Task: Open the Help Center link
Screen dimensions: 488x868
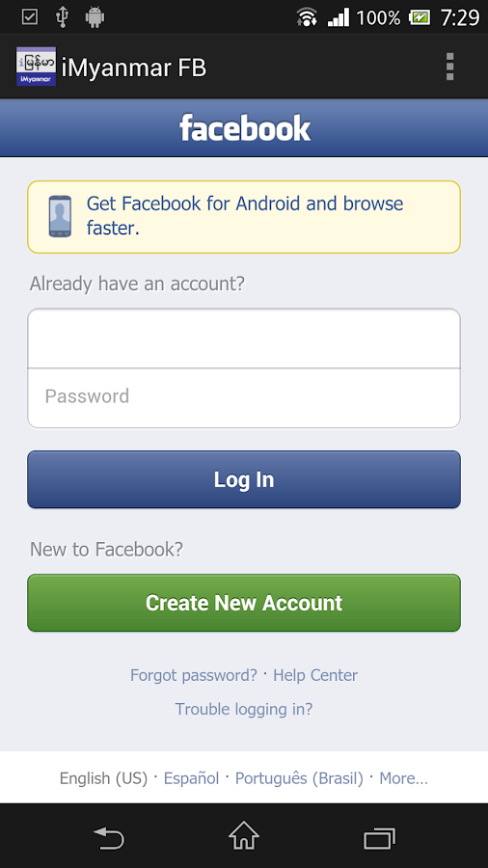Action: 315,675
